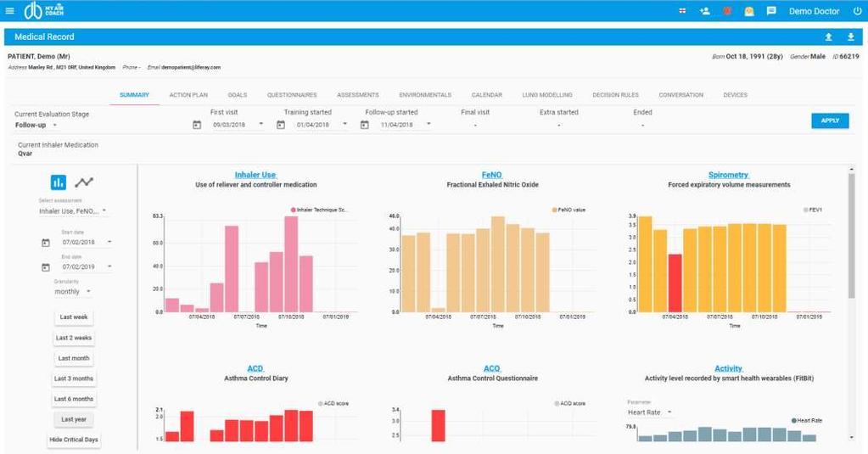Open the Lung Modelling tab
The image size is (868, 454).
point(547,95)
